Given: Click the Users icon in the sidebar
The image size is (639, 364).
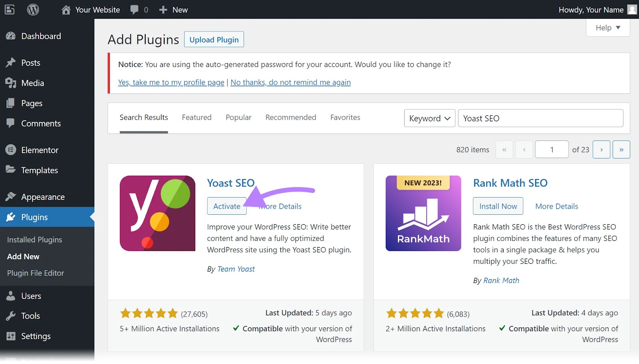Looking at the screenshot, I should click(11, 296).
